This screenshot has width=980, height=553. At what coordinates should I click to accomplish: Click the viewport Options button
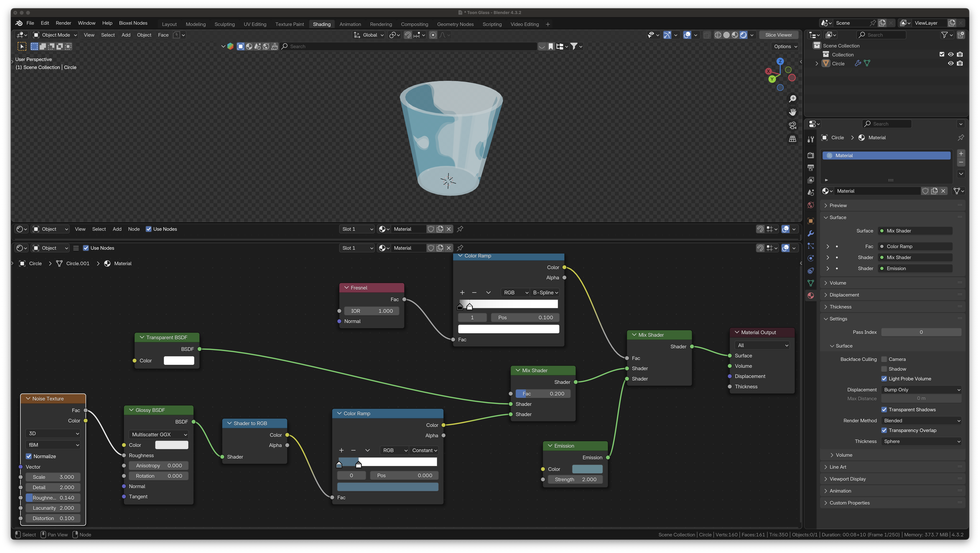coord(785,46)
